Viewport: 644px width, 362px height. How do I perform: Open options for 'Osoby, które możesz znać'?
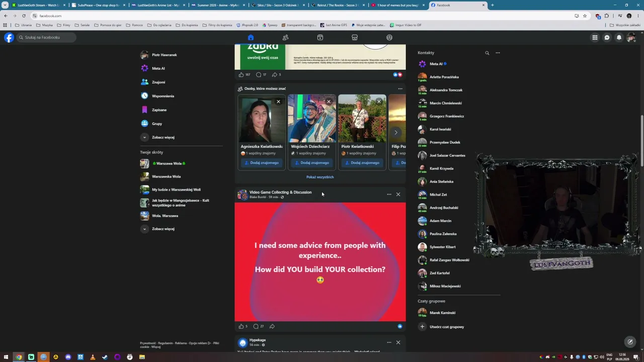point(400,89)
